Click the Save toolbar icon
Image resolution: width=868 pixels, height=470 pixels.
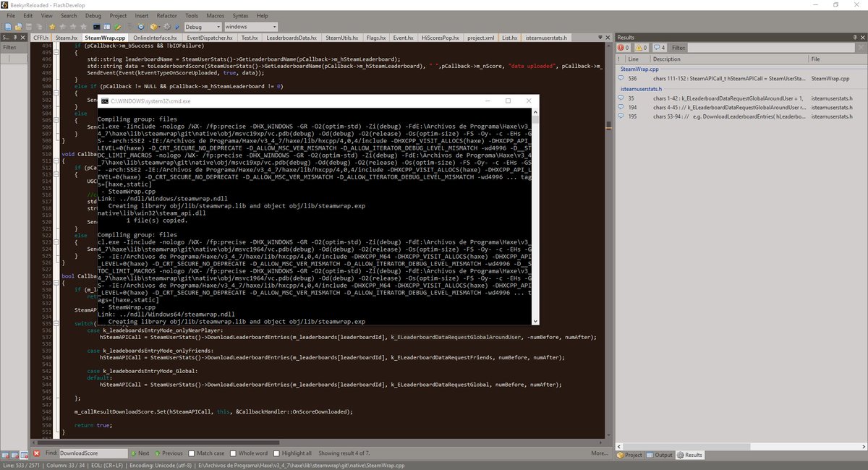click(x=27, y=25)
